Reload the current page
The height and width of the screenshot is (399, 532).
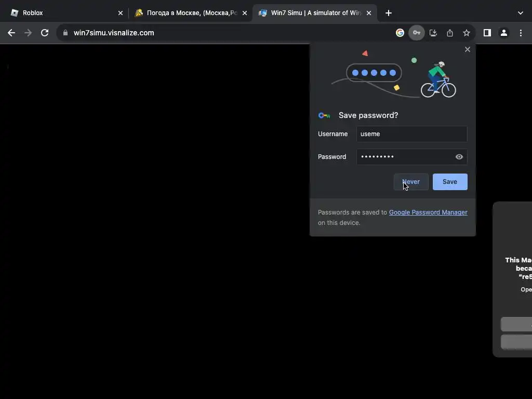45,33
